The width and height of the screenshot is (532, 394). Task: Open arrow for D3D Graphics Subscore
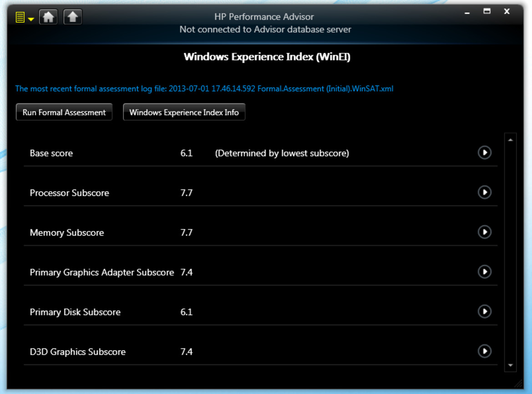(x=485, y=351)
